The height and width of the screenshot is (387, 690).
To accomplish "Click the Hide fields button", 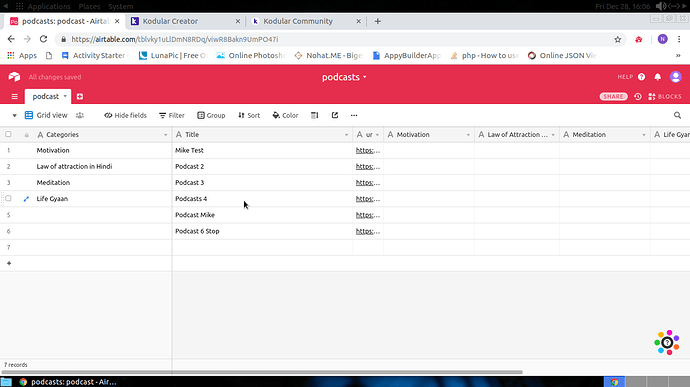I will point(125,115).
